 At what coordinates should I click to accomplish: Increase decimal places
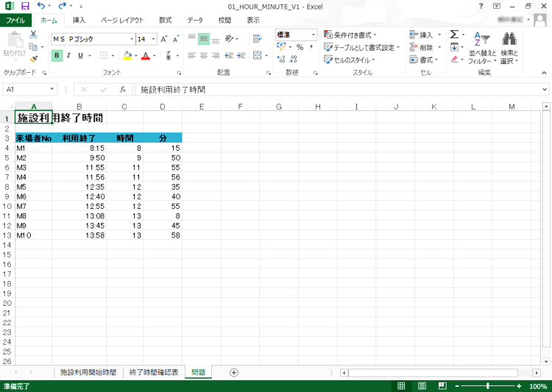coord(281,59)
